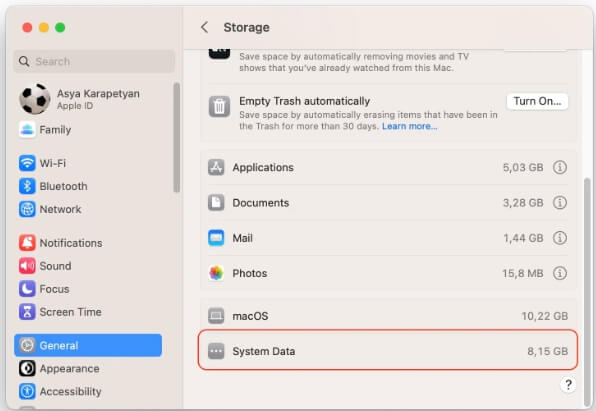
Task: Click the Photos row label
Action: (250, 273)
